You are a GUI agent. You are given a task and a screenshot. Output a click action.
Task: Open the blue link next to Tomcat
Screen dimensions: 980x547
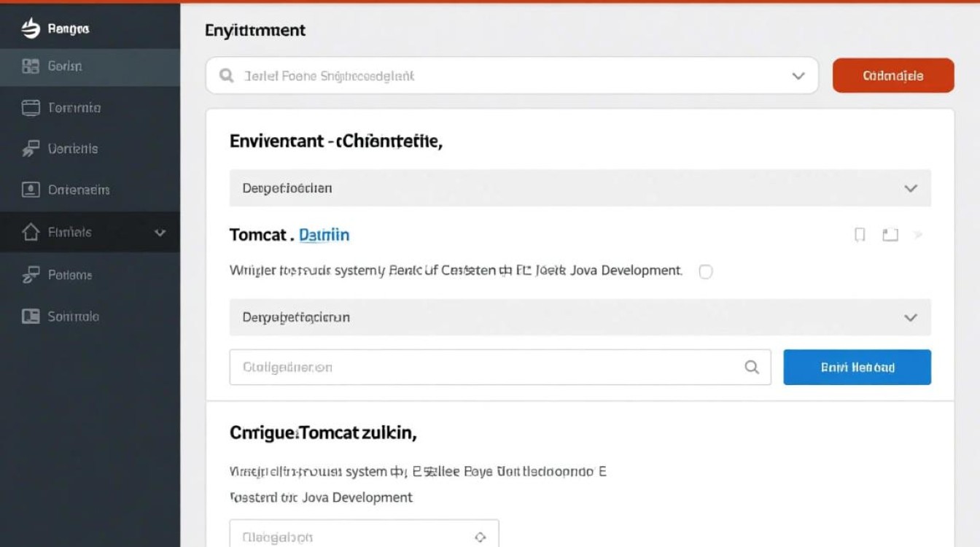click(x=324, y=235)
